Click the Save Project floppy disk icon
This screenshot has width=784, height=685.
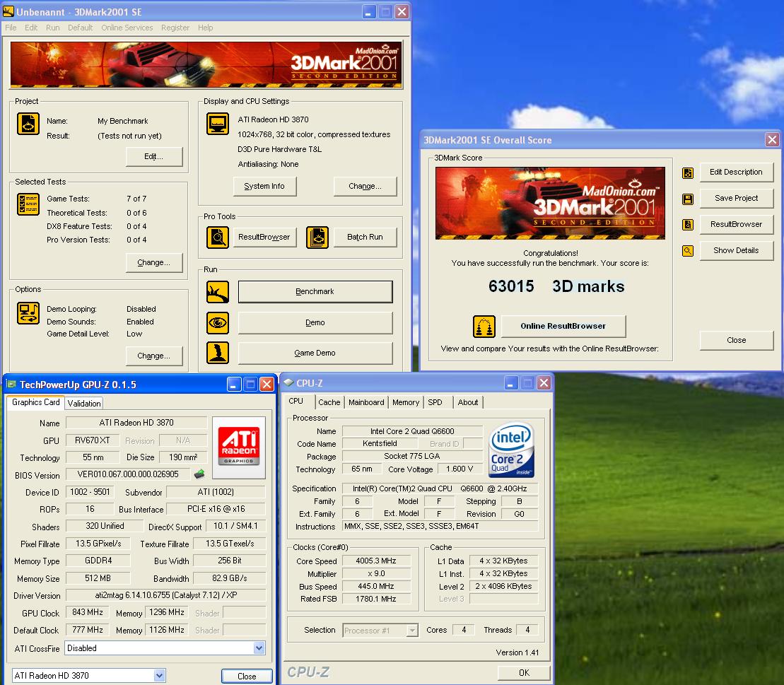point(688,199)
